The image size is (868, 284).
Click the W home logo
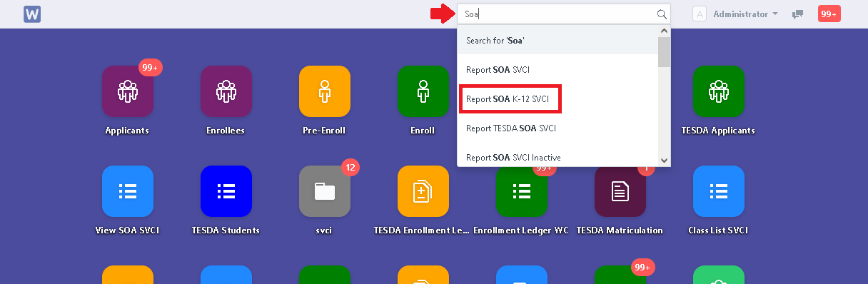click(32, 14)
